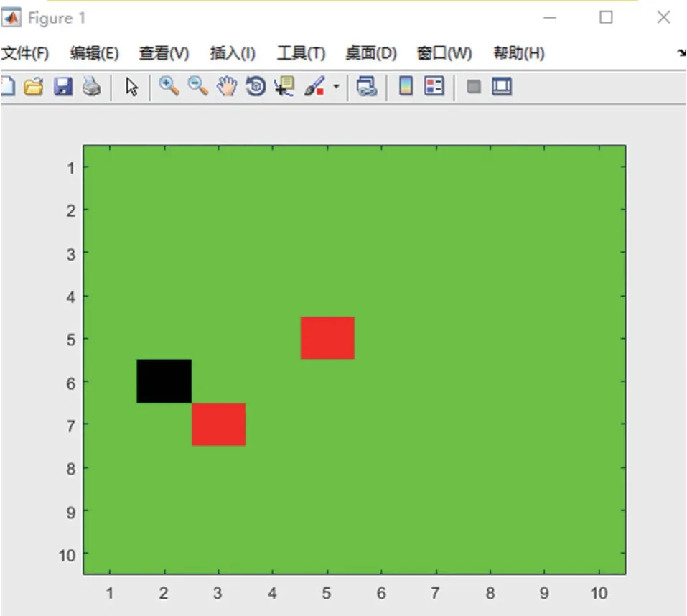The image size is (687, 616).
Task: Click y-axis tick label 3
Action: pyautogui.click(x=71, y=255)
